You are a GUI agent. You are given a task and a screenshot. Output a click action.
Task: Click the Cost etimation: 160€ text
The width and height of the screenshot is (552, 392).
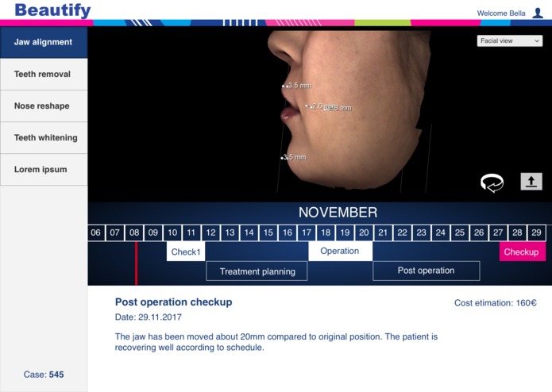496,303
